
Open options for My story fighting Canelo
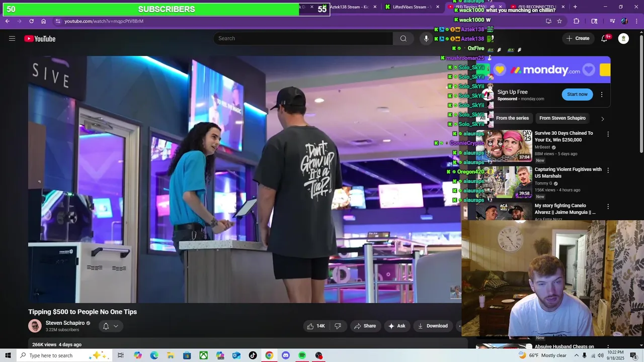[608, 207]
